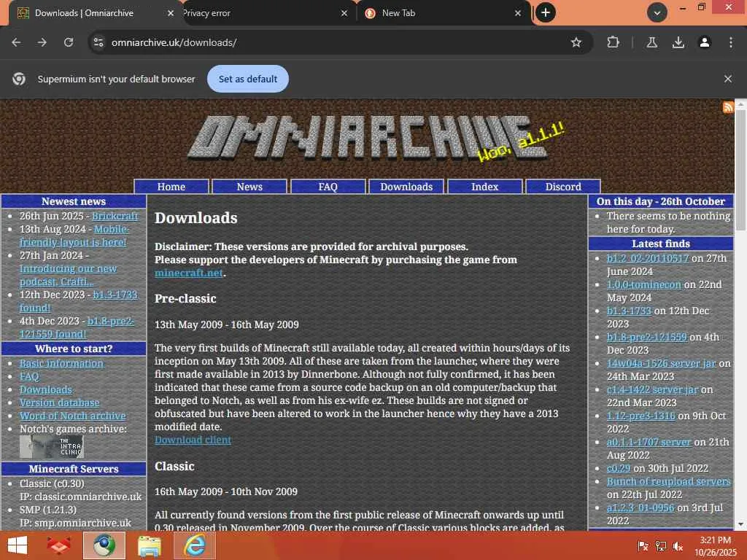This screenshot has width=747, height=560.
Task: Open the c0.29 link
Action: click(x=619, y=468)
